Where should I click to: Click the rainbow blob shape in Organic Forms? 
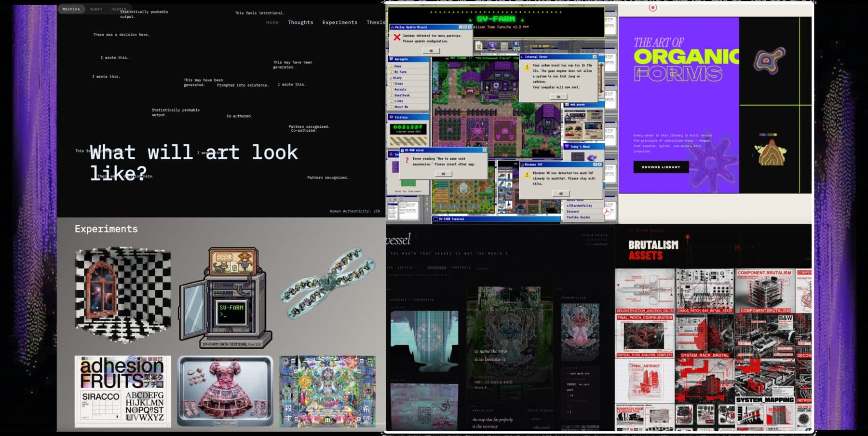(x=770, y=60)
